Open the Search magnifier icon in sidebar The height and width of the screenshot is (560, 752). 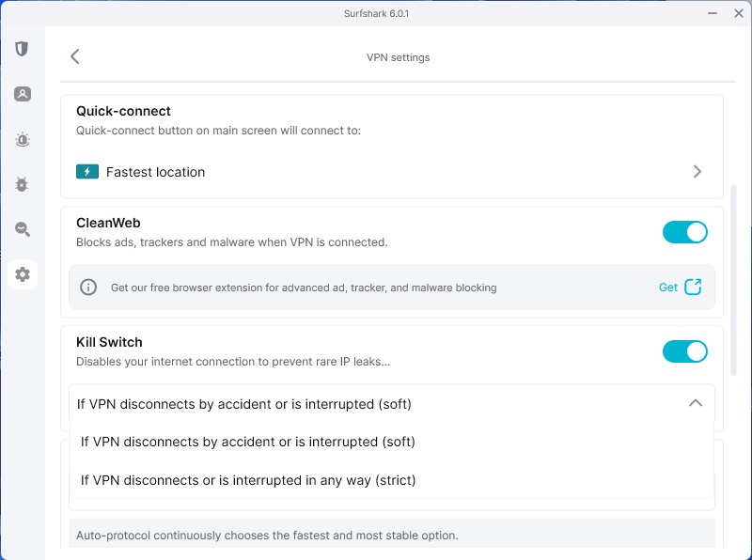[22, 229]
